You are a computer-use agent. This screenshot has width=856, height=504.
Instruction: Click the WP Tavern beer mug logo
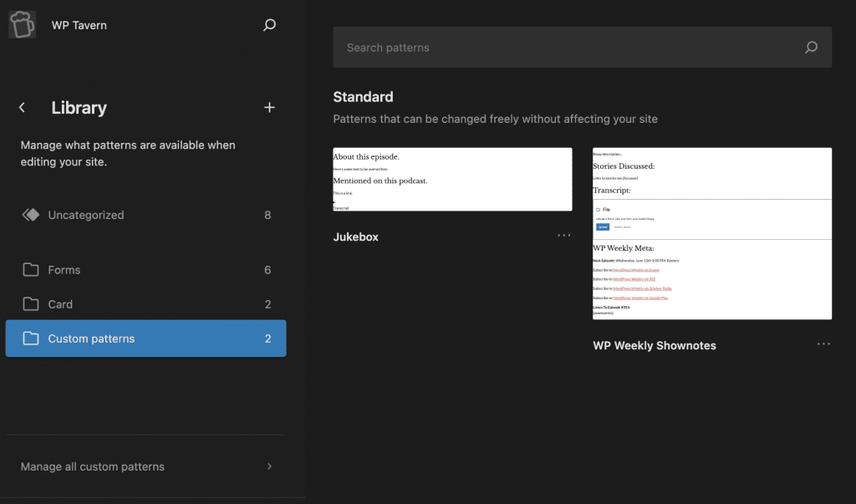click(23, 25)
